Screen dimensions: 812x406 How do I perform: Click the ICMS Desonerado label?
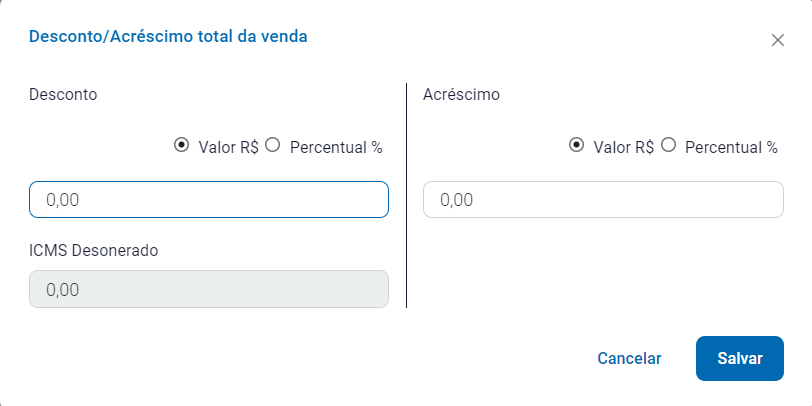tap(94, 250)
